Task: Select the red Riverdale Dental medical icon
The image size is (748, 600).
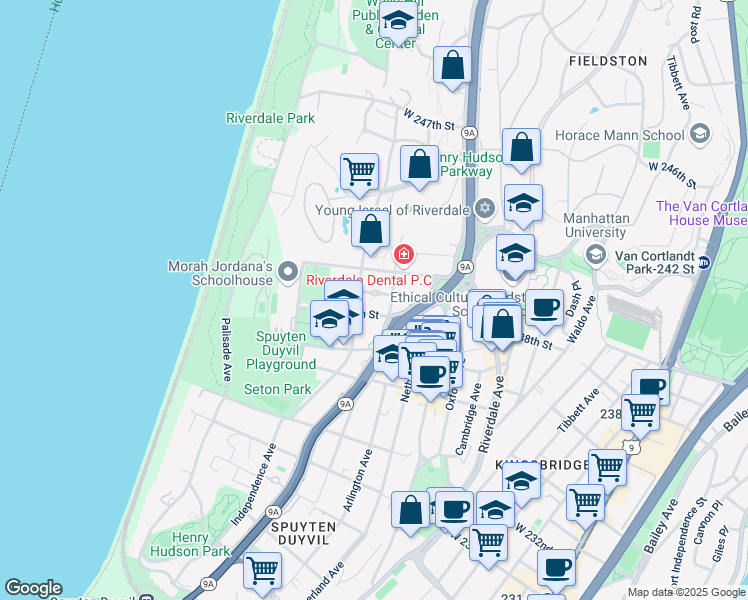Action: (x=404, y=254)
